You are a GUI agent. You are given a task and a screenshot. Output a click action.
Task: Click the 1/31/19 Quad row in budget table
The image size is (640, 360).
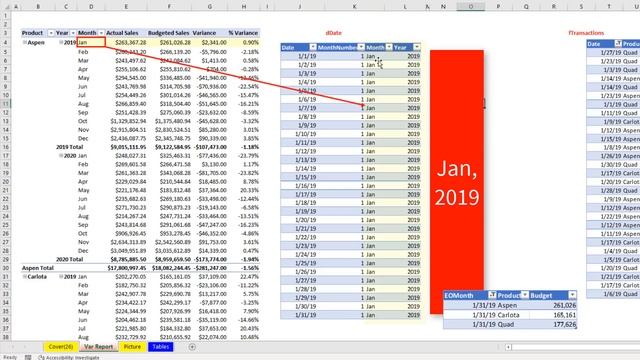pyautogui.click(x=510, y=324)
